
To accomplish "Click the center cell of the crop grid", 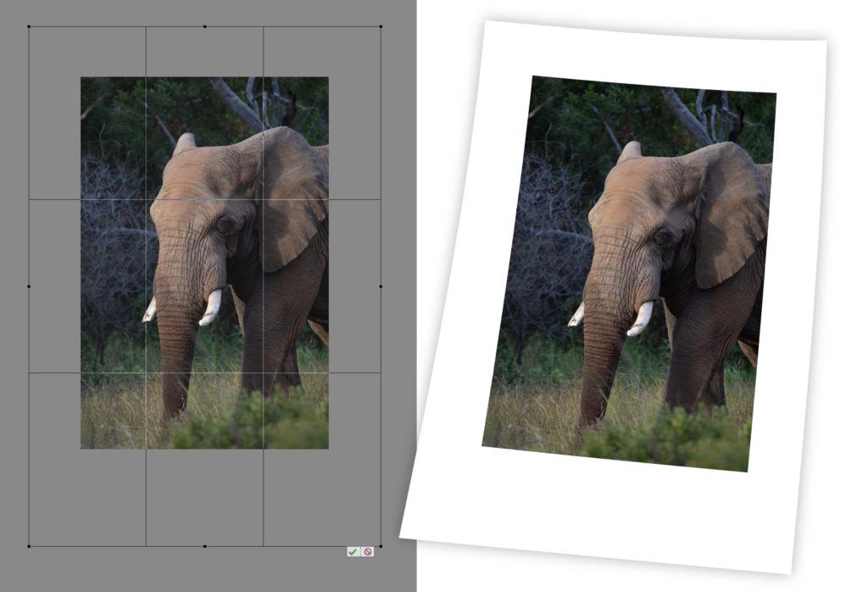I will coord(204,286).
